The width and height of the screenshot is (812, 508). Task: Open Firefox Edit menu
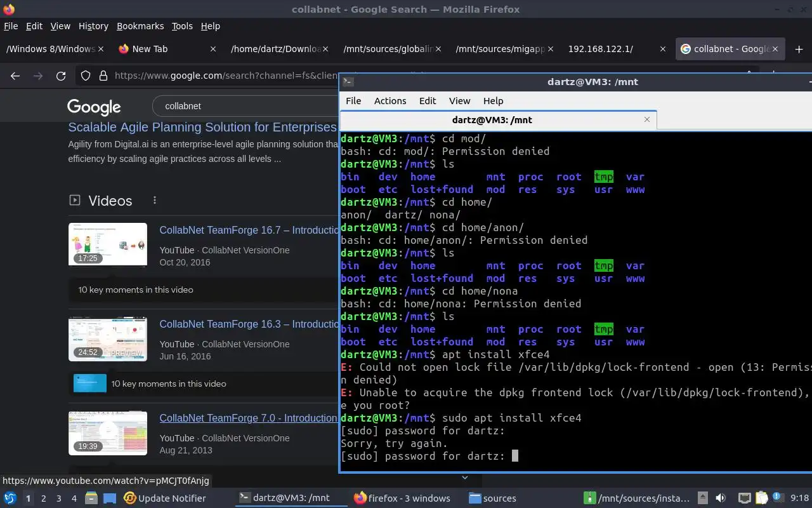pyautogui.click(x=34, y=26)
